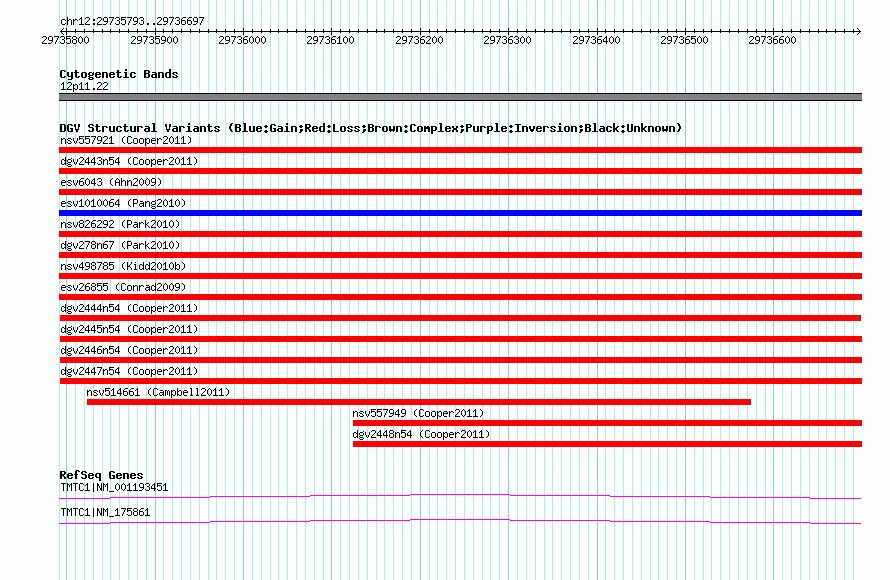This screenshot has width=890, height=580.
Task: Click the nsv498785 (Kidd2010b) variant bar
Action: point(460,276)
